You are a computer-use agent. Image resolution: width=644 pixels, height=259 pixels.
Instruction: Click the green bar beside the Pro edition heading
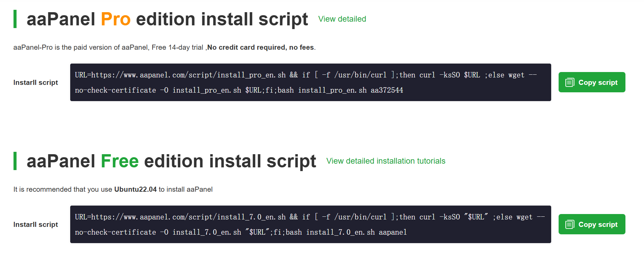15,19
